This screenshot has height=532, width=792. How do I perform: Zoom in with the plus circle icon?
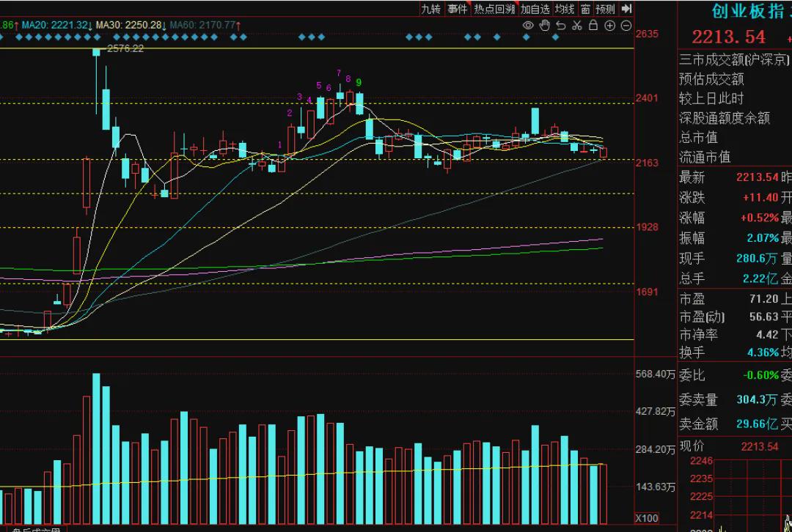[x=609, y=25]
